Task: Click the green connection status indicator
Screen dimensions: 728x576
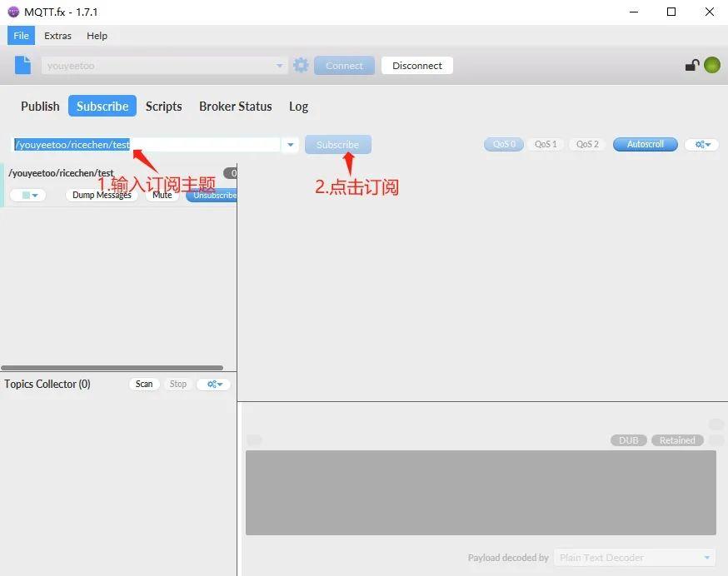Action: [x=711, y=65]
